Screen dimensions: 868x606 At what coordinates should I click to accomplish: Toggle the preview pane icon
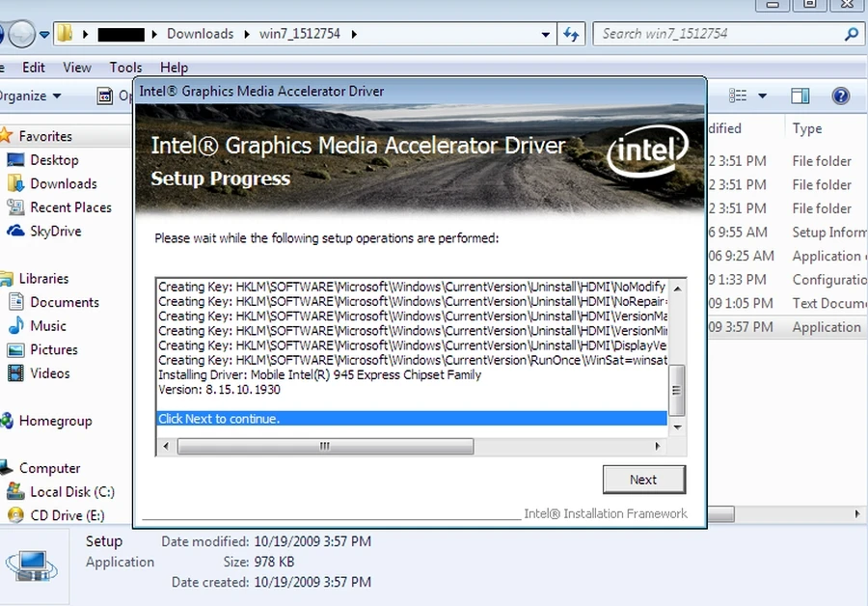click(800, 96)
